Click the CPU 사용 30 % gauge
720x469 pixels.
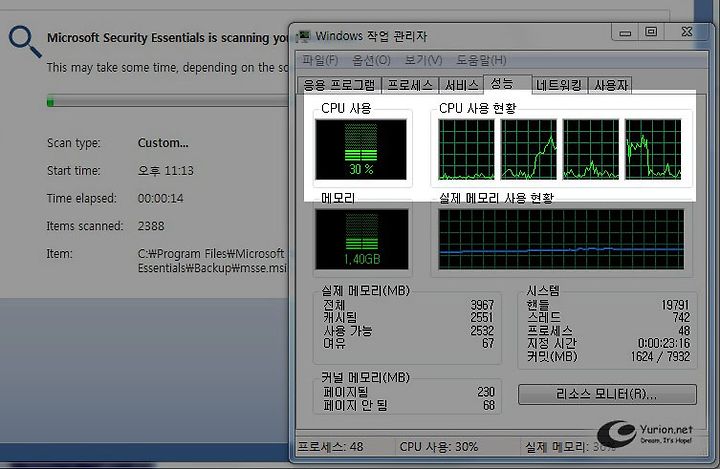coord(361,149)
